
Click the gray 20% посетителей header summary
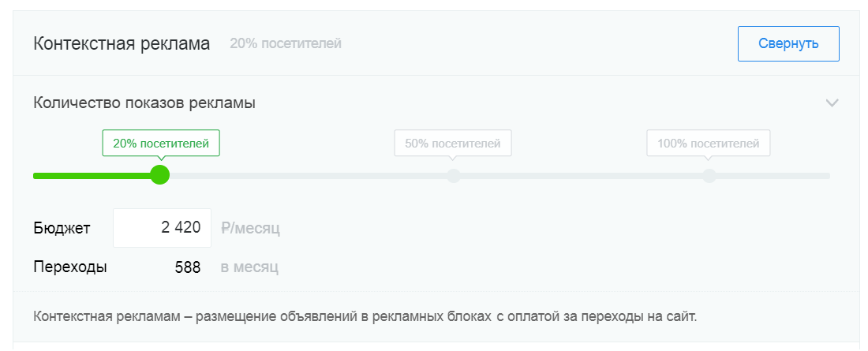tap(286, 43)
